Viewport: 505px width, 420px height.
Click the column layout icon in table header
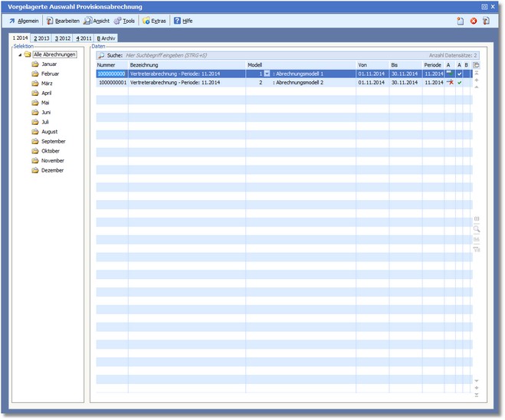click(x=476, y=65)
